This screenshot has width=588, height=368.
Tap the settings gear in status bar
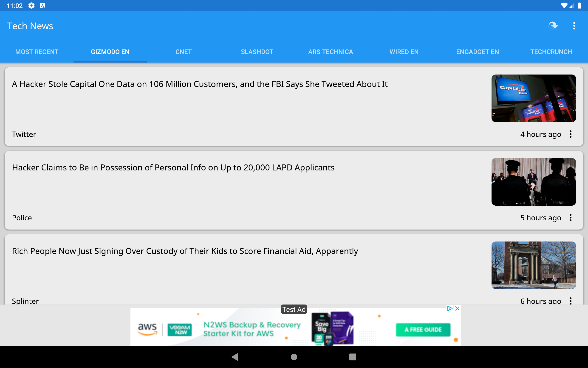click(31, 6)
